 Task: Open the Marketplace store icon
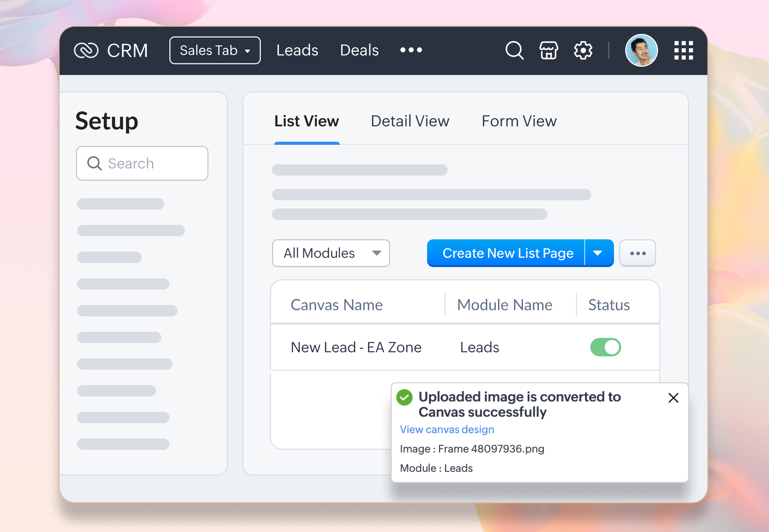tap(549, 50)
